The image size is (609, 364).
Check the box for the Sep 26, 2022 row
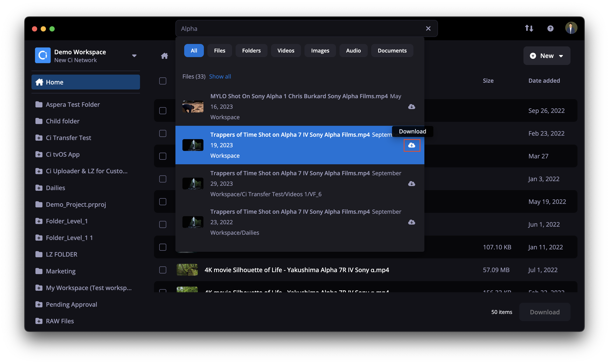[x=163, y=111]
